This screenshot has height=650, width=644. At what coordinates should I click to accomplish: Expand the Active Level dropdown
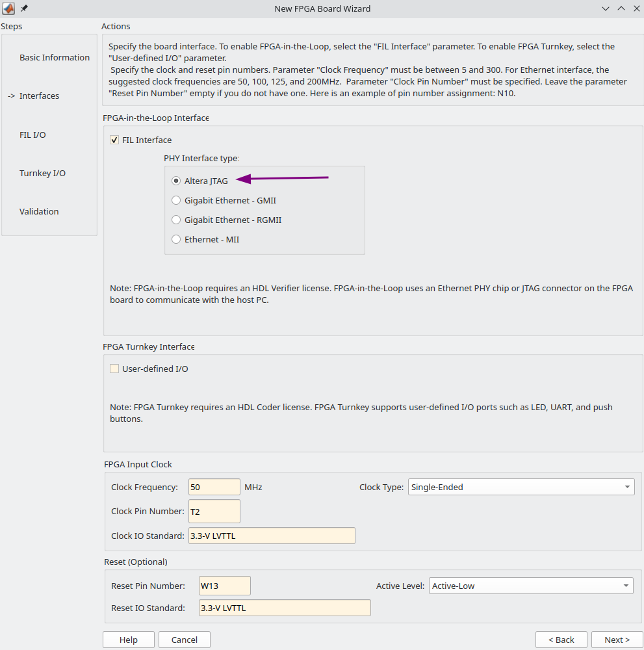click(531, 586)
